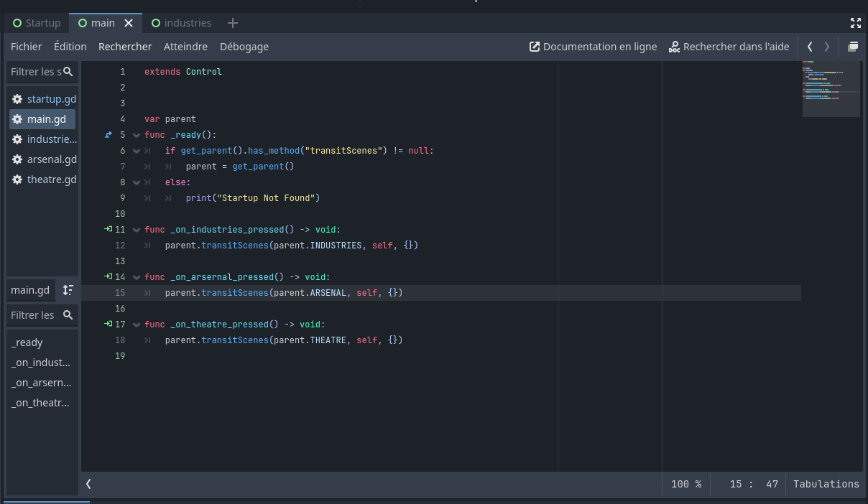
Task: Navigate forward using the right arrow icon
Action: (826, 46)
